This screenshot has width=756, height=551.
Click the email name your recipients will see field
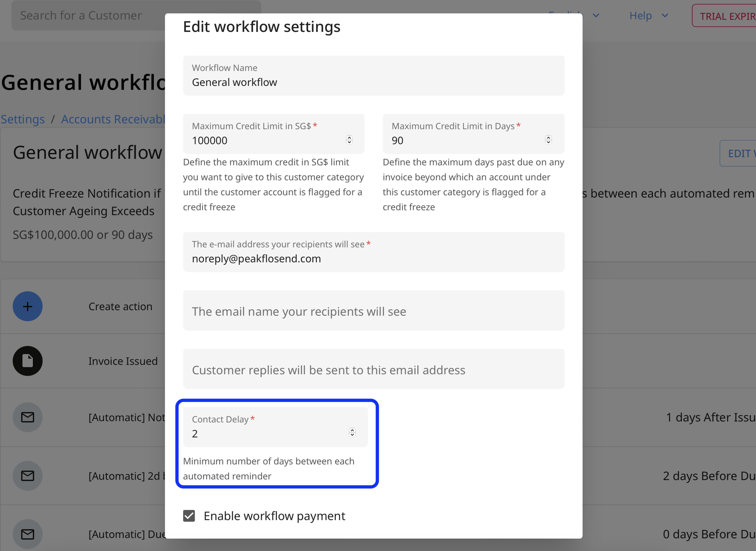point(373,311)
